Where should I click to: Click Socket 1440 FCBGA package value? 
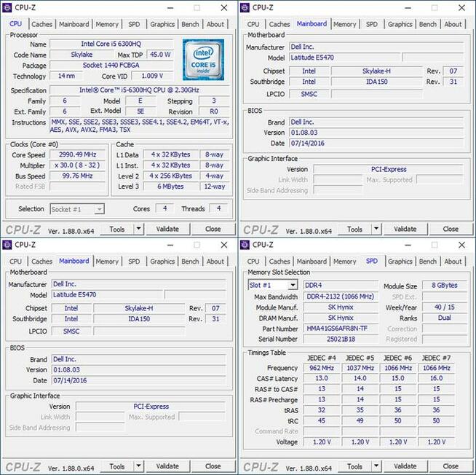[x=111, y=65]
